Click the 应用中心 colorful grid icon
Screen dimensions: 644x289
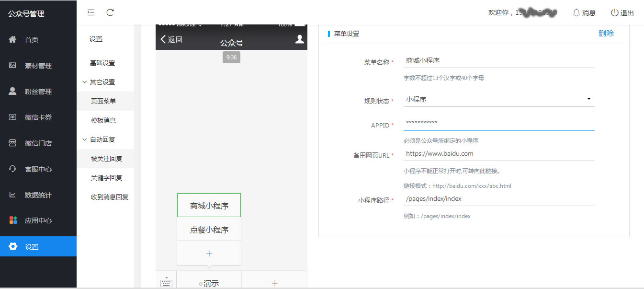pos(13,220)
